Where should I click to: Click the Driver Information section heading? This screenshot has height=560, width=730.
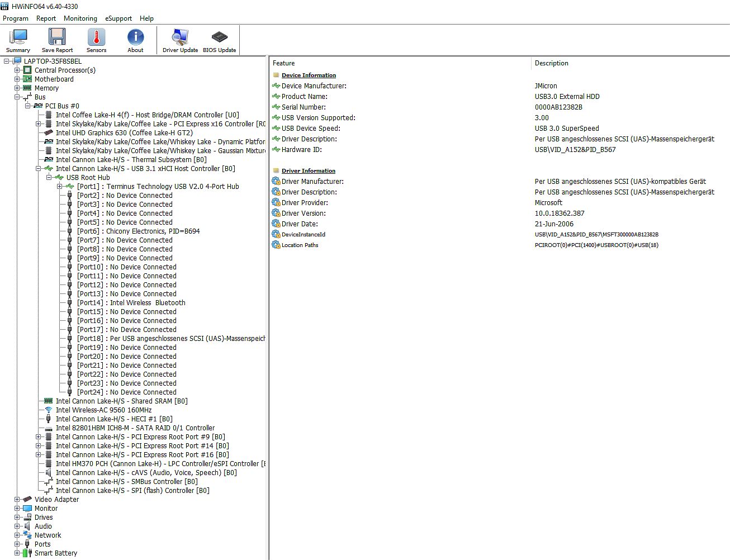309,171
